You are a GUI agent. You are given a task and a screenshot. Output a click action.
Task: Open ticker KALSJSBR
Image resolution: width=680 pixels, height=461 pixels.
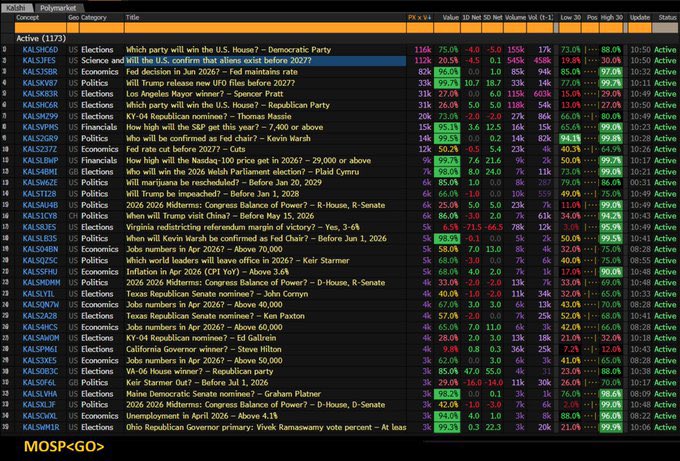click(39, 72)
